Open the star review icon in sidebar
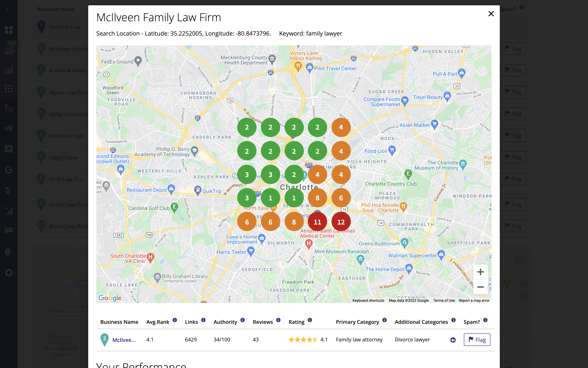Viewport: 588px width, 368px height. [x=9, y=149]
